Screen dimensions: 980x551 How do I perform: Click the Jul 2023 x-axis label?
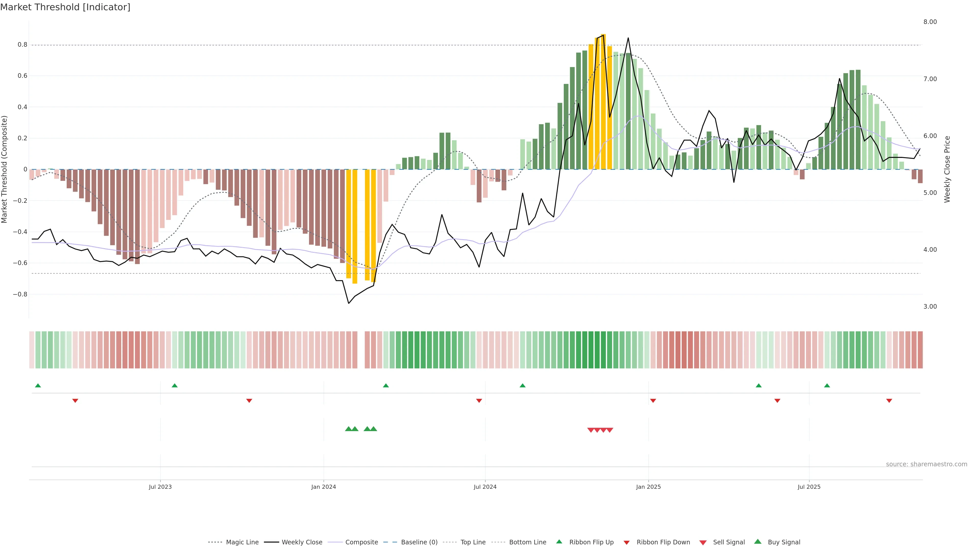tap(160, 487)
